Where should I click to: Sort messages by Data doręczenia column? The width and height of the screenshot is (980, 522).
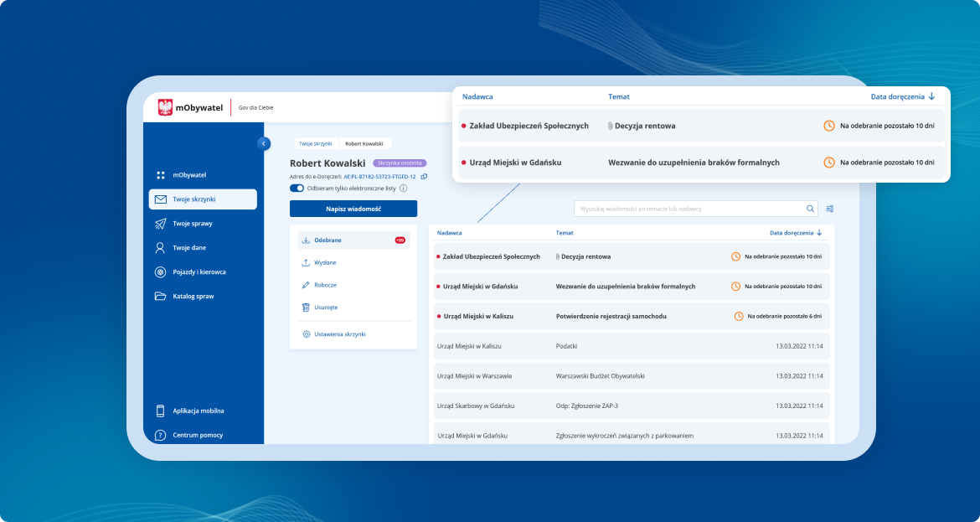pos(795,232)
